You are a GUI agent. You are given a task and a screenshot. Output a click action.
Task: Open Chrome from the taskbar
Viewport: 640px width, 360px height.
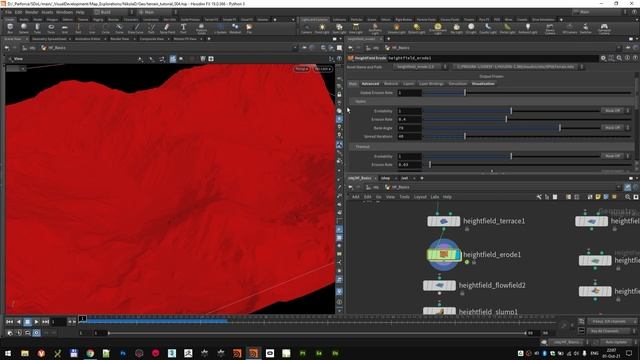(90, 353)
